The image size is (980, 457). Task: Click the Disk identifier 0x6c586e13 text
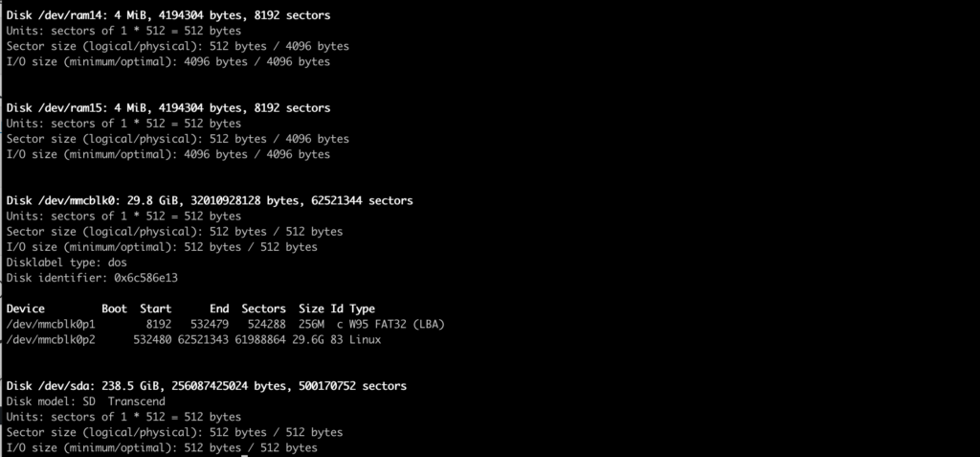click(x=92, y=278)
